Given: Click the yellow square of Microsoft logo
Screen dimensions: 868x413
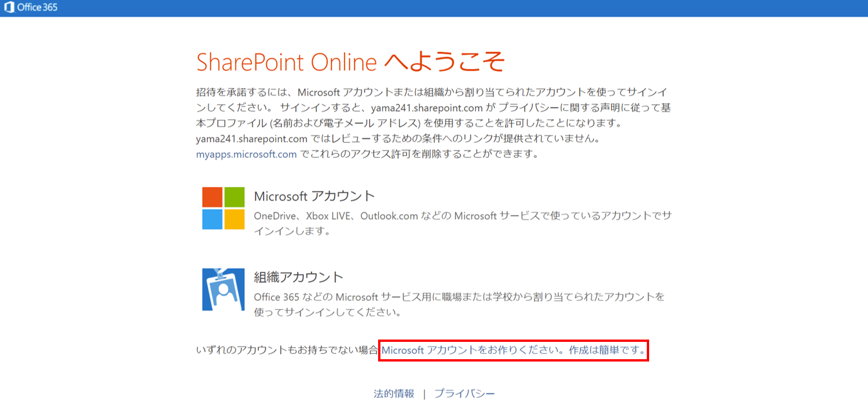Looking at the screenshot, I should point(235,219).
